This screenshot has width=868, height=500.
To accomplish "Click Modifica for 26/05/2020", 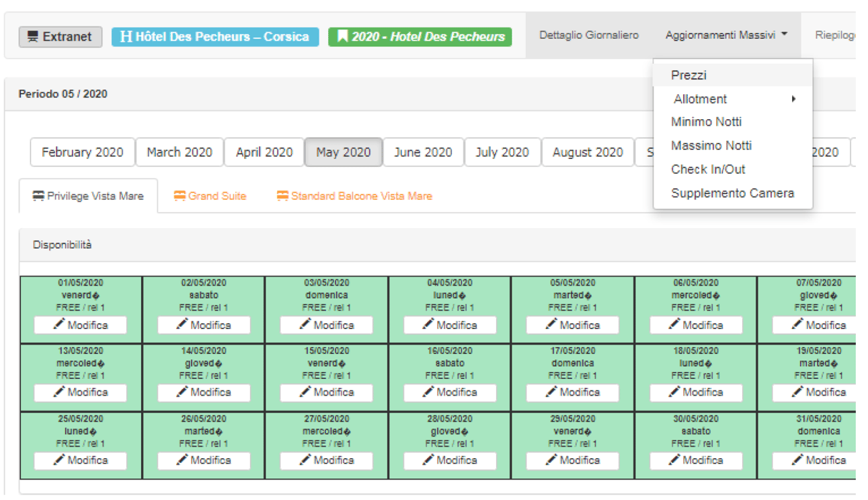I will (204, 460).
